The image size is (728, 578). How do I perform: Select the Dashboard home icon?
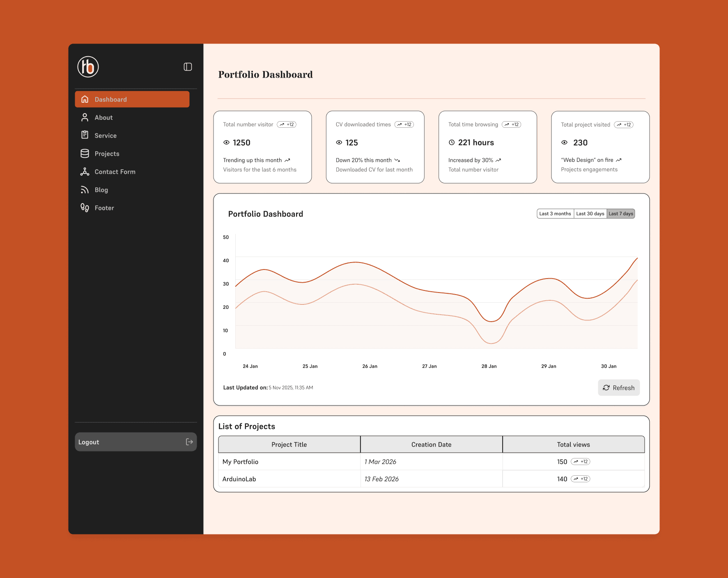coord(85,99)
